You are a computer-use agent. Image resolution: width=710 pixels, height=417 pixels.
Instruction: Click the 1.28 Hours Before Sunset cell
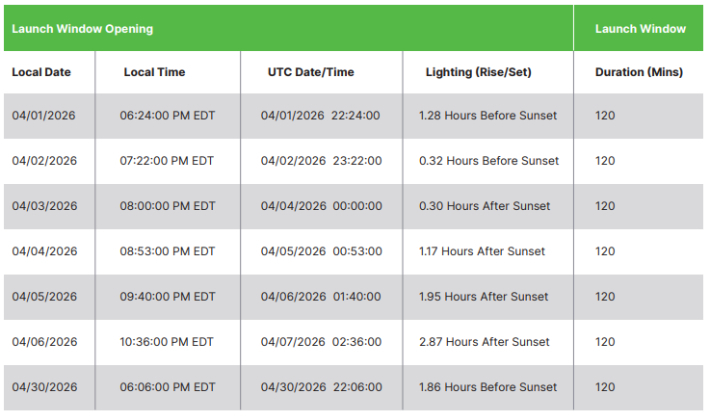click(x=488, y=116)
